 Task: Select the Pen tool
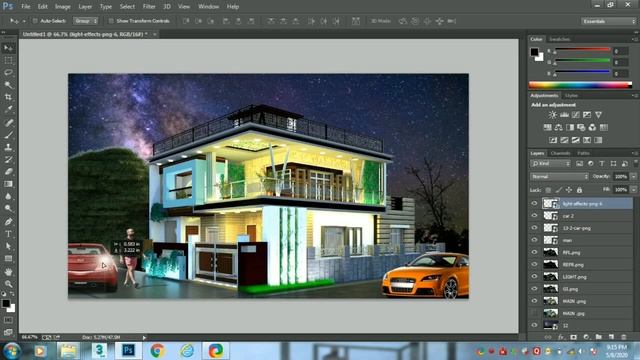(8, 222)
